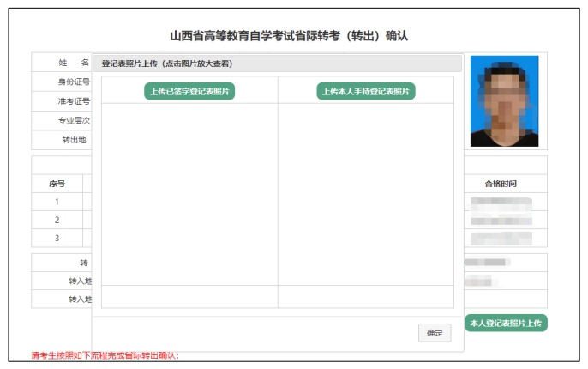Viewport: 588px width, 369px height.
Task: Click the hand-held registration form photo preview area
Action: pyautogui.click(x=366, y=194)
